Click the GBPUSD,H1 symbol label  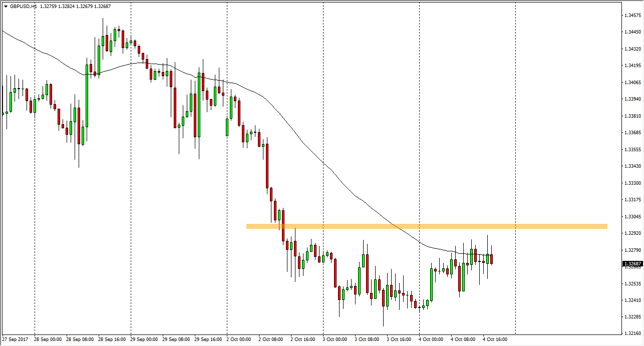[x=23, y=7]
